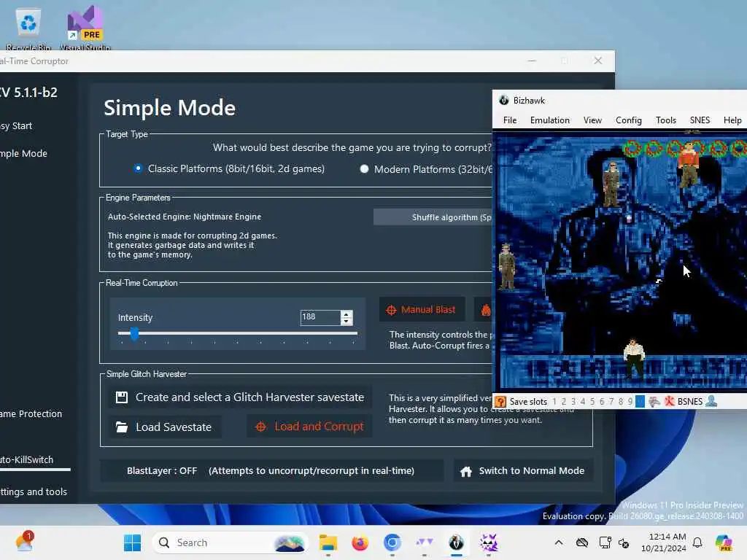747x560 pixels.
Task: Open the Game Protection sidebar section
Action: click(31, 414)
